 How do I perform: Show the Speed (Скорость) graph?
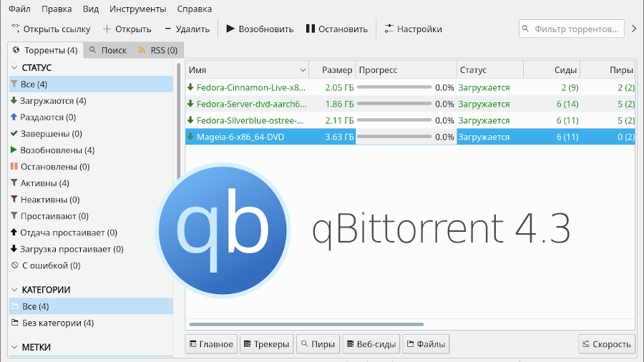click(x=606, y=344)
